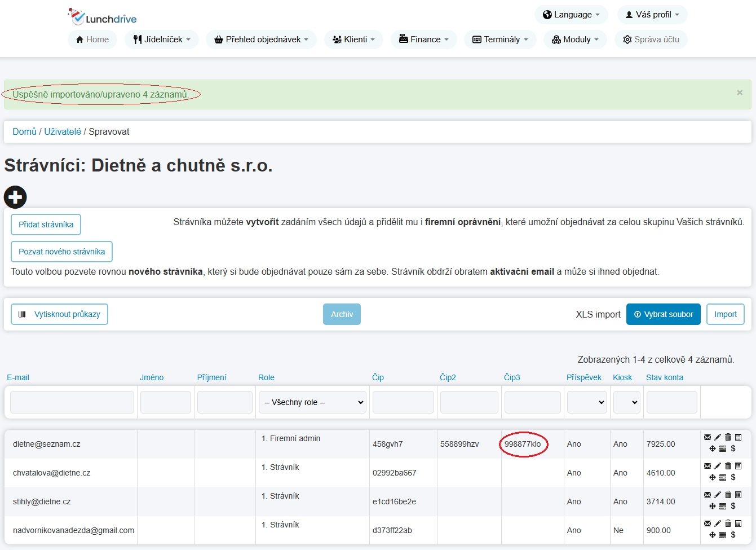Image resolution: width=756 pixels, height=550 pixels.
Task: Click trash delete icon for stihly@dietne.cz
Action: point(728,495)
